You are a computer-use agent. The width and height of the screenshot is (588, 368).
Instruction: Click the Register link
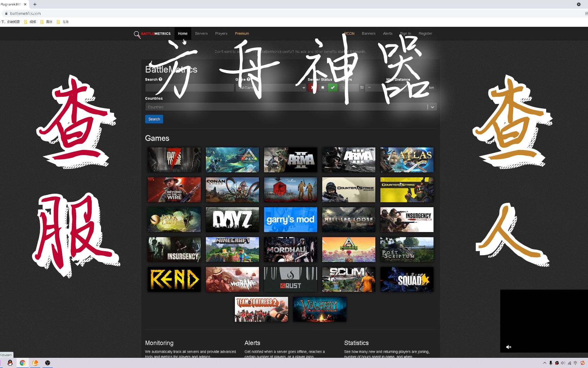point(425,33)
